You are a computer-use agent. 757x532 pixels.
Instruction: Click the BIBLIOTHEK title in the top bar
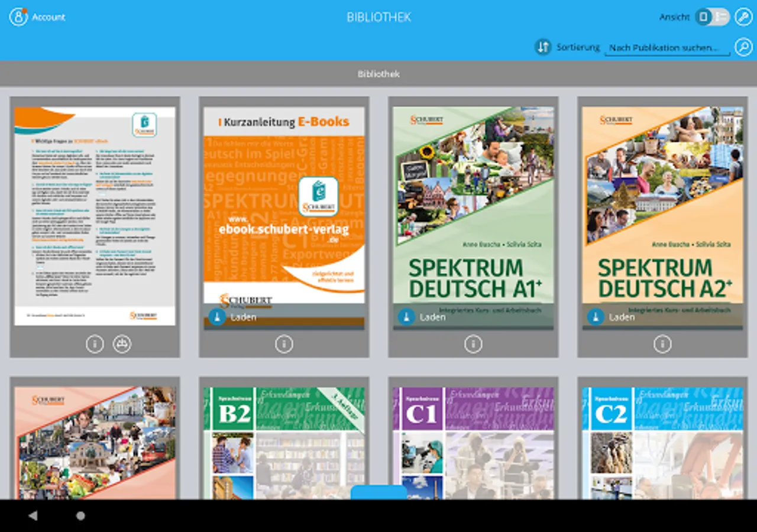coord(378,17)
